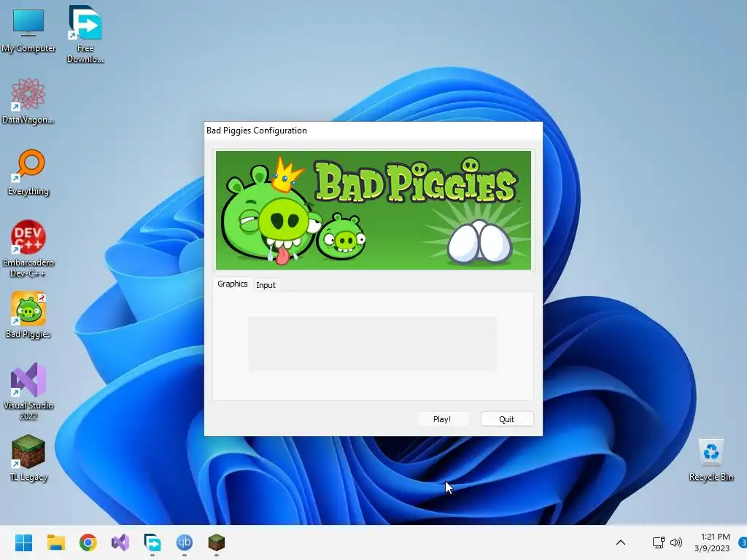The image size is (747, 560).
Task: Click the Bad Piggies Configuration title bar
Action: [373, 131]
